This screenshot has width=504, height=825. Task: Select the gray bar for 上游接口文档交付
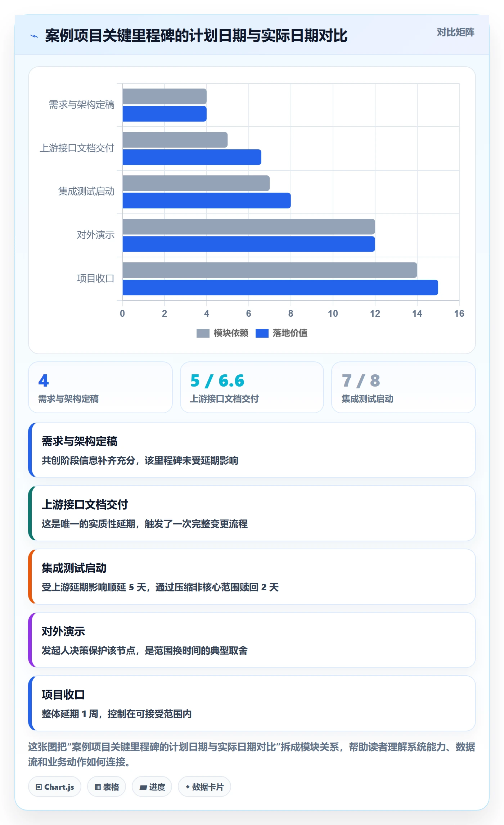pyautogui.click(x=175, y=140)
